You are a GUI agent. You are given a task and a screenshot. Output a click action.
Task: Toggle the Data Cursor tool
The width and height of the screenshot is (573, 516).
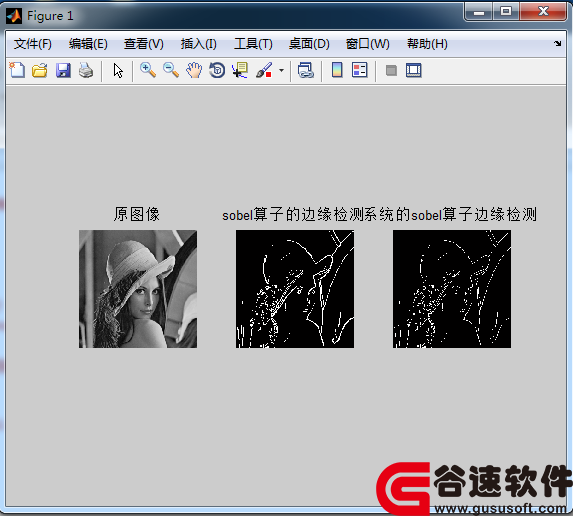coord(240,70)
